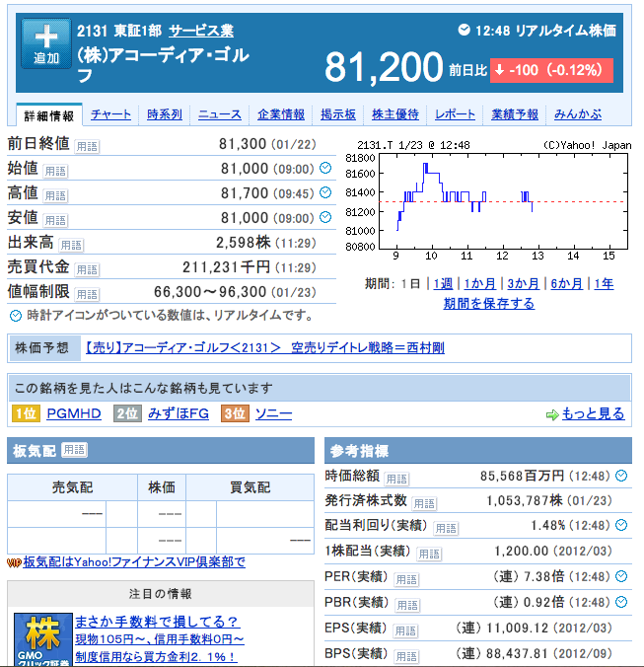Click the もっと見る link
Image resolution: width=644 pixels, height=667 pixels.
pyautogui.click(x=593, y=413)
